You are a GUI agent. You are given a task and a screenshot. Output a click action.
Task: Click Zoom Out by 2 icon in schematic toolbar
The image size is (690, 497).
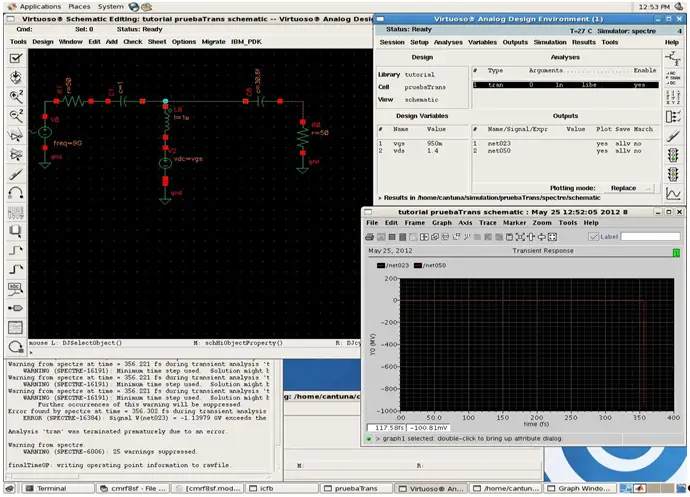click(16, 115)
